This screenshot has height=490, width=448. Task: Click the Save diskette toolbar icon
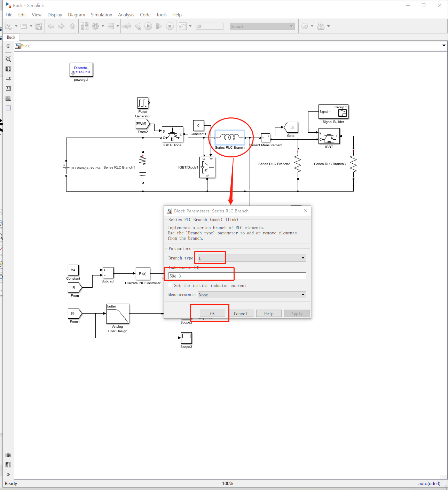39,26
